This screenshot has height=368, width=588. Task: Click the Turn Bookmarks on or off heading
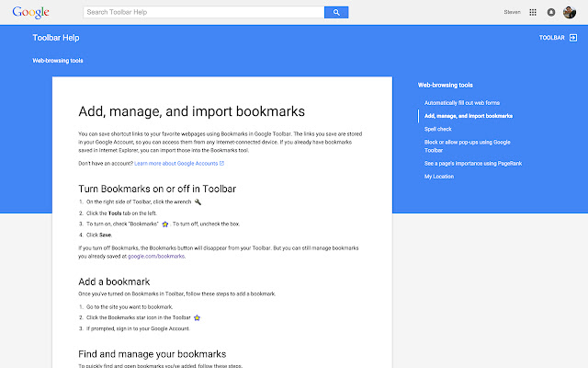[157, 189]
